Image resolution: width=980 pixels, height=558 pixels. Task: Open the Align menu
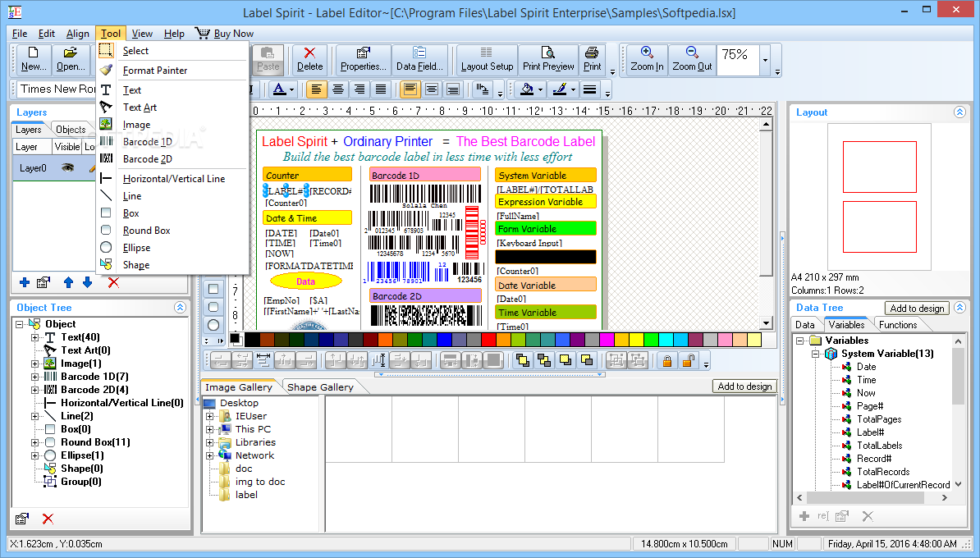point(77,34)
